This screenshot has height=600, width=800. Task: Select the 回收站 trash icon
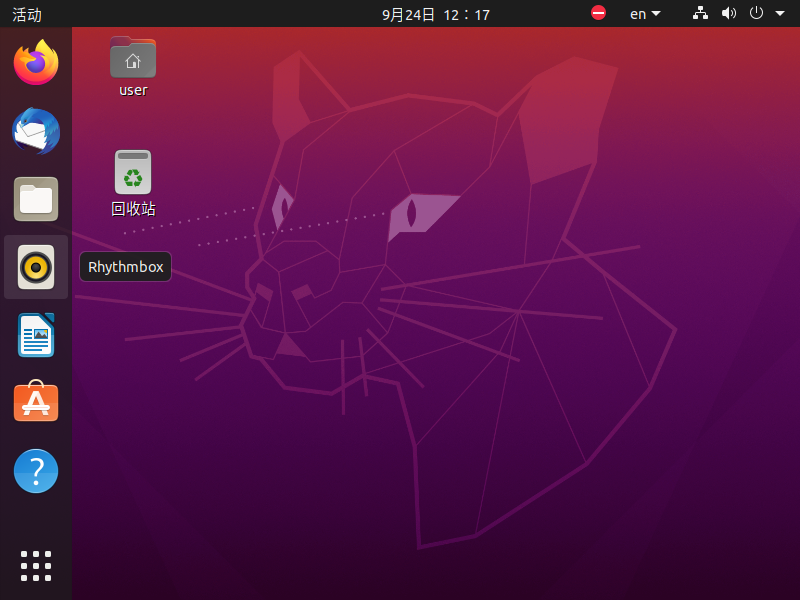[x=133, y=172]
